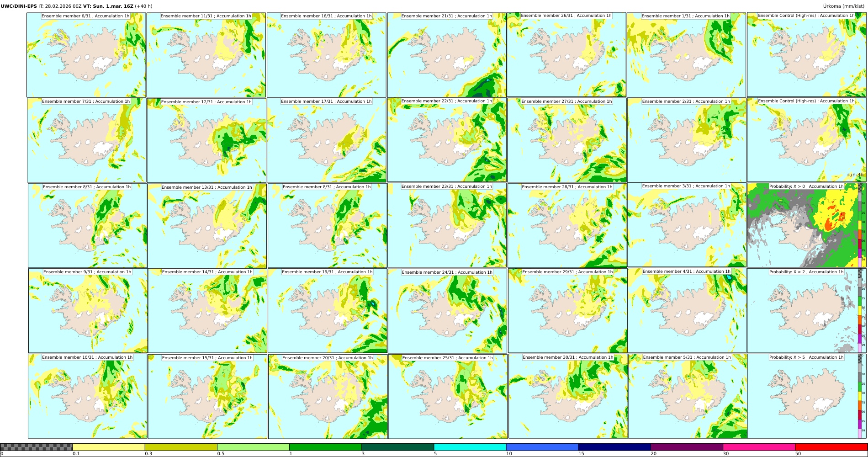This screenshot has height=457, width=868.
Task: Select the Ensemble member 21/31 precipitation map
Action: 447,55
